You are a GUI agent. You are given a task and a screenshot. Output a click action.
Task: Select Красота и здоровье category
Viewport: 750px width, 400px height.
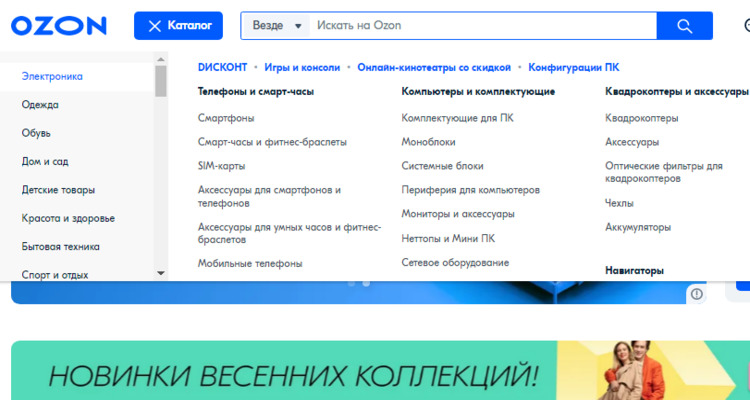68,219
